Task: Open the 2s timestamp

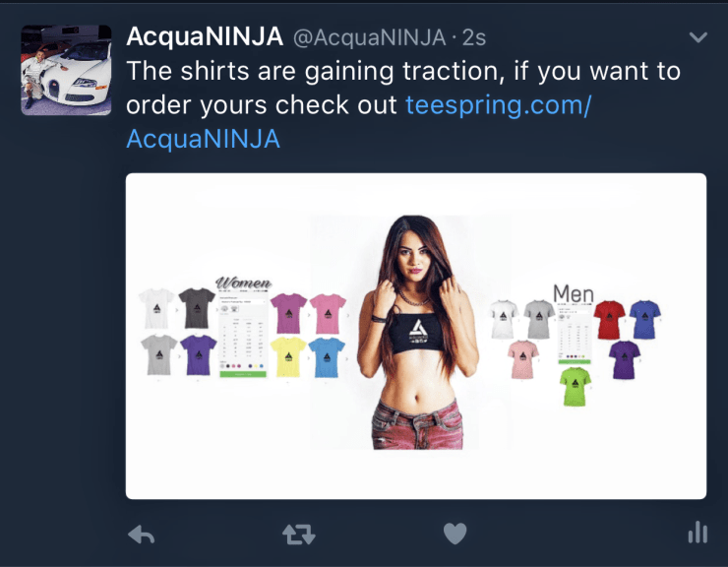Action: point(474,37)
